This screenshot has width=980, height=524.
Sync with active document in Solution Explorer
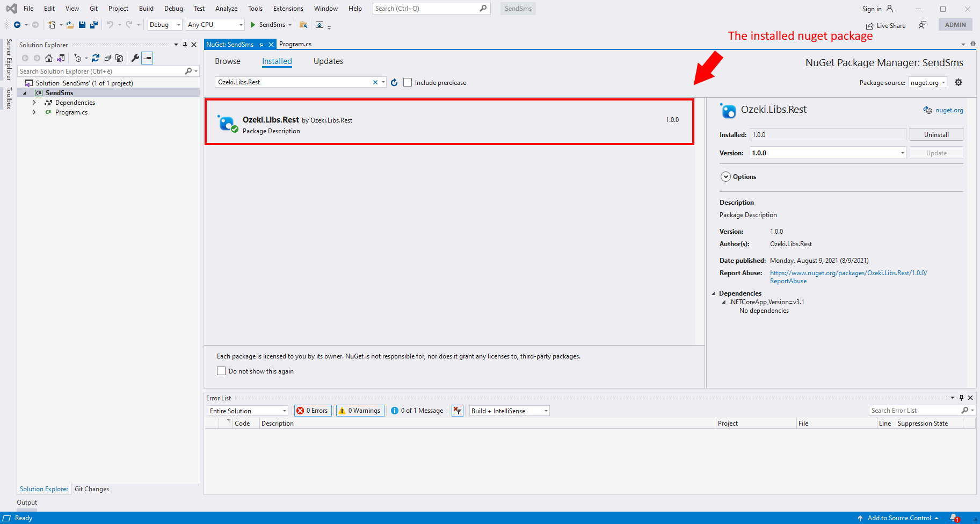click(x=96, y=58)
